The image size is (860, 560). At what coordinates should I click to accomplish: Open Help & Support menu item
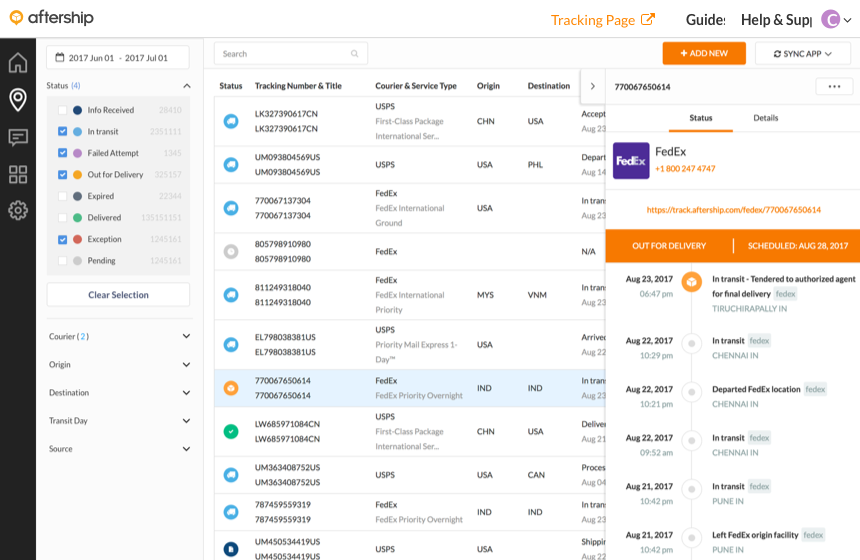pos(776,20)
